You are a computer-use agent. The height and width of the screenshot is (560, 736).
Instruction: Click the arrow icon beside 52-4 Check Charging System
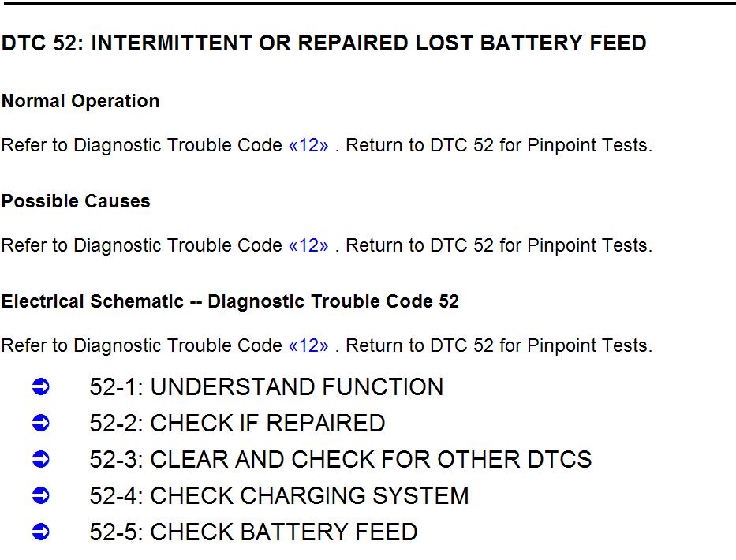coord(41,495)
